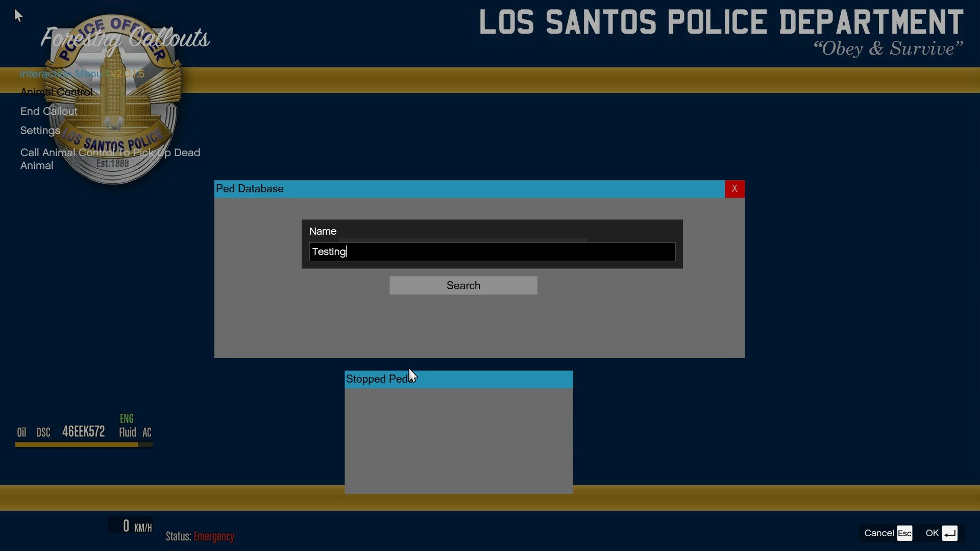
Task: Click the DSC indicator on vehicle HUD
Action: (x=43, y=433)
